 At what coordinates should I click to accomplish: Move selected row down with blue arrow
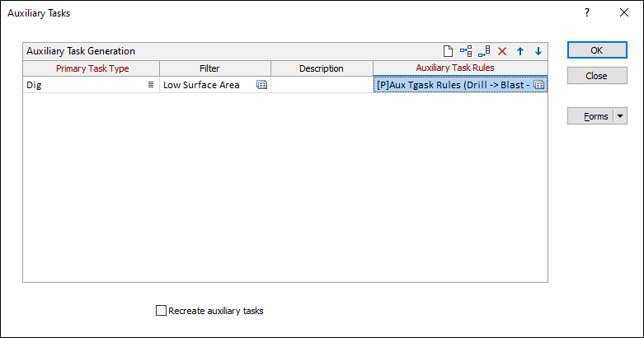[538, 51]
